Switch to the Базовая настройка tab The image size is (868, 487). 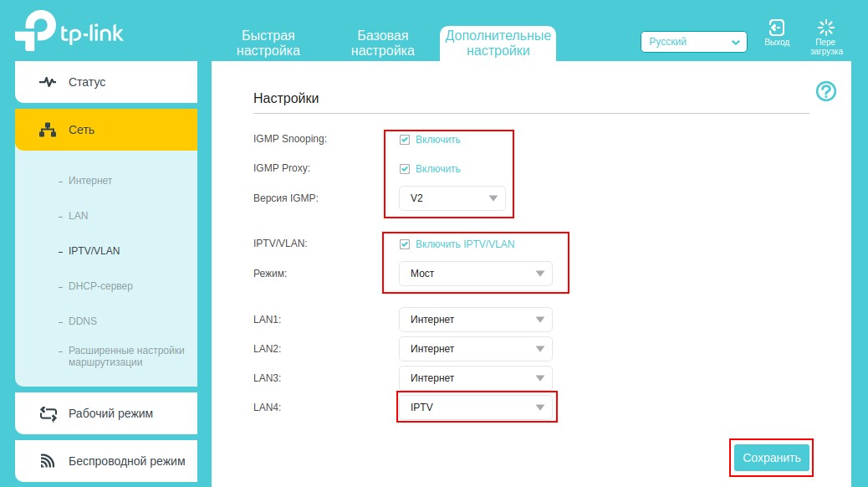click(383, 43)
